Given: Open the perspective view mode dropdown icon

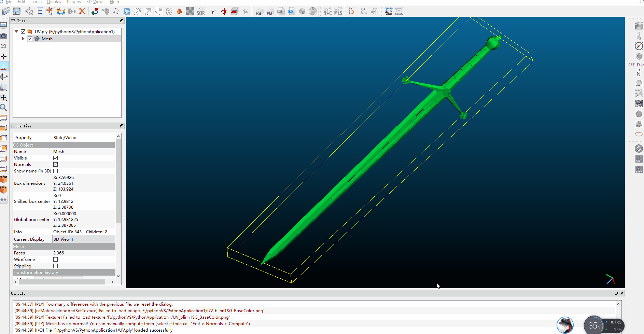Looking at the screenshot, I should [4, 87].
